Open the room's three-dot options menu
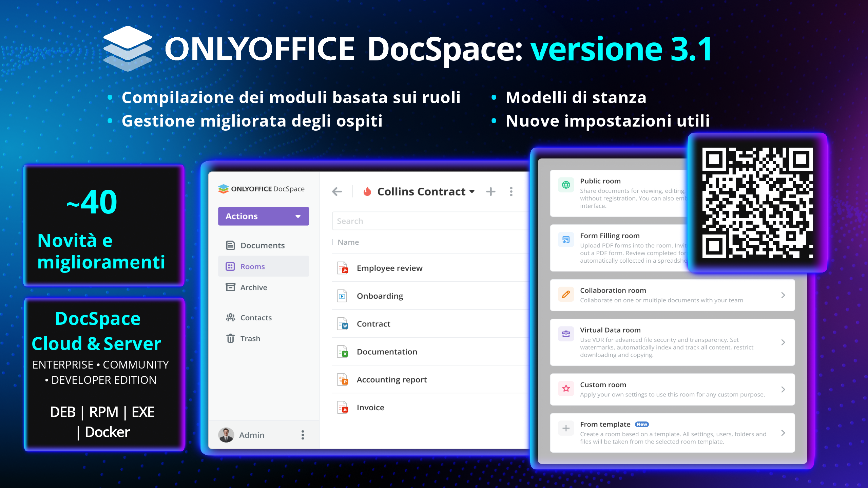Screen dimensions: 868x488 pos(511,192)
